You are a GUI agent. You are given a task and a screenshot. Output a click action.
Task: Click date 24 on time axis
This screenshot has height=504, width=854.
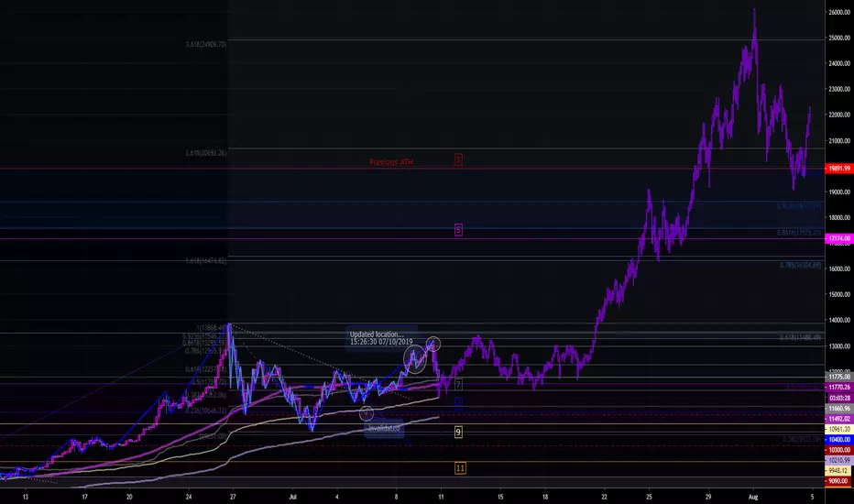pos(189,497)
